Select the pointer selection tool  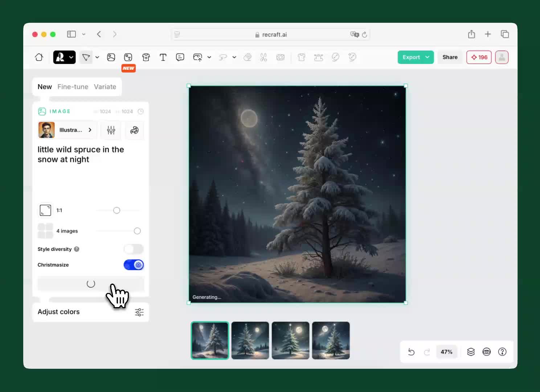click(x=86, y=57)
